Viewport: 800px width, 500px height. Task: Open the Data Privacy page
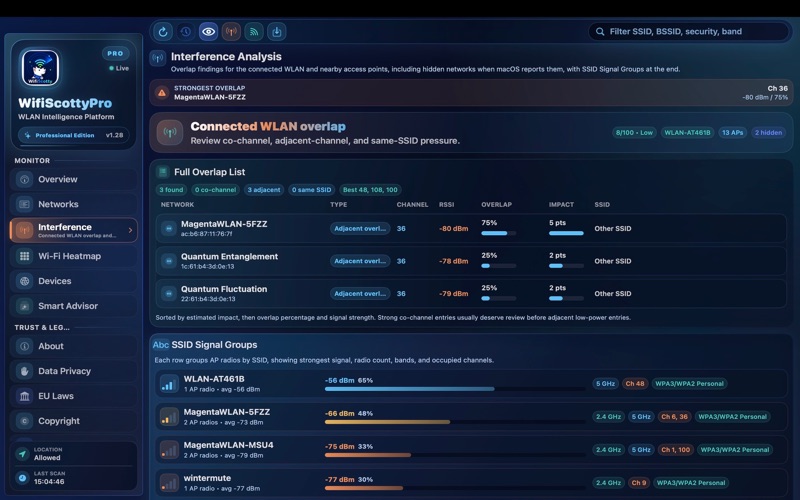[73, 371]
